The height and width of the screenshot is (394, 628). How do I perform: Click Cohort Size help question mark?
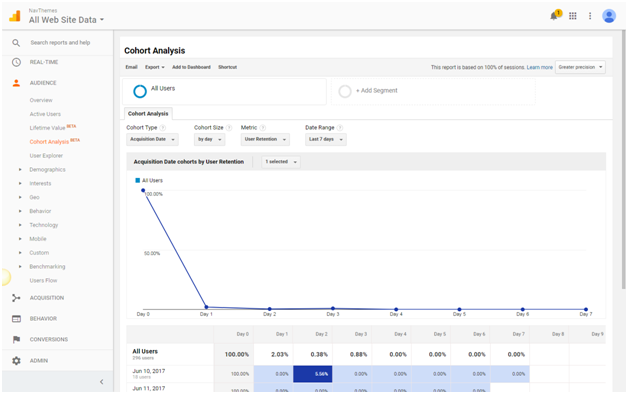[x=229, y=128]
